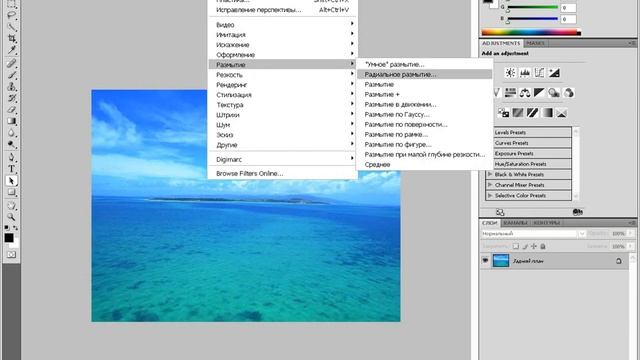This screenshot has height=360, width=640.
Task: Open the layer fill 100% arrow
Action: pyautogui.click(x=631, y=246)
